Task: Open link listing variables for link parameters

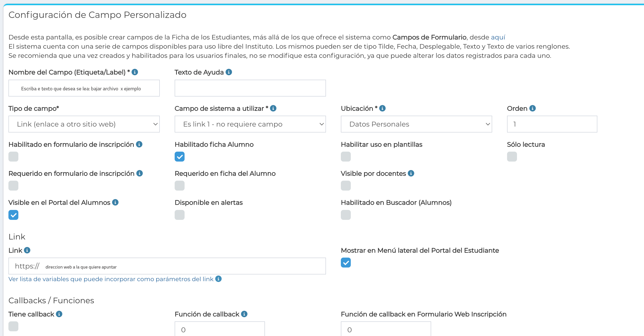Action: tap(111, 279)
